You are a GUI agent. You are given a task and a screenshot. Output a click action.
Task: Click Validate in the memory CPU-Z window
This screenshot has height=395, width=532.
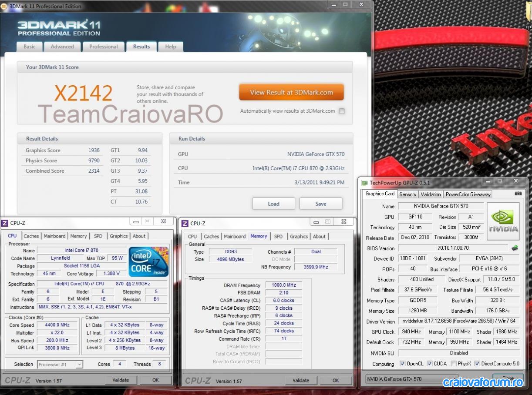(x=301, y=381)
